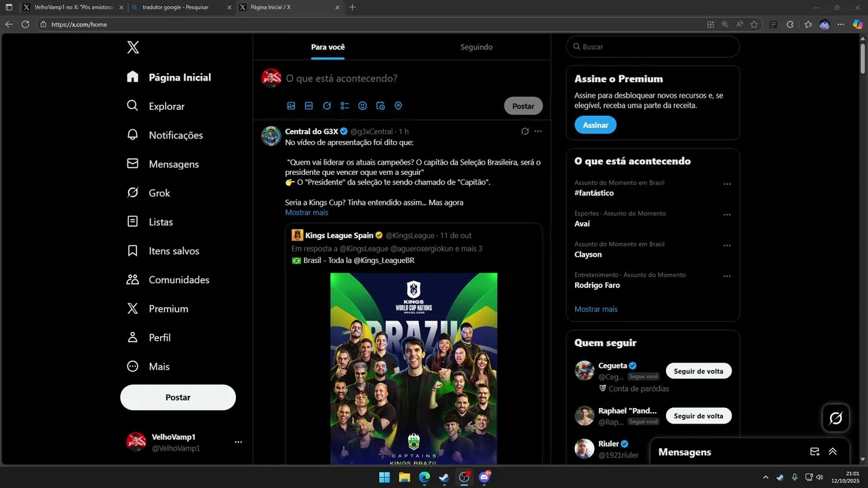Open floating Grok button at bottom right
This screenshot has height=488, width=868.
tap(835, 418)
